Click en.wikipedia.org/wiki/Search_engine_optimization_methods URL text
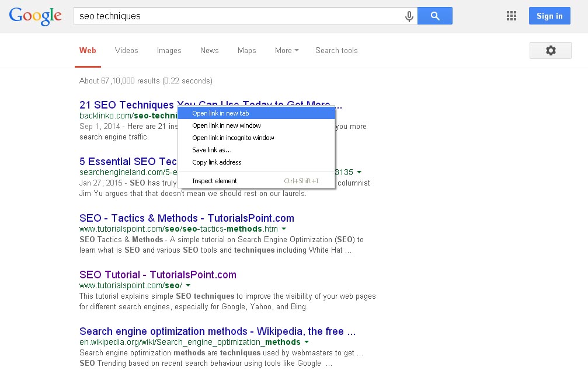This screenshot has width=588, height=374. (190, 342)
